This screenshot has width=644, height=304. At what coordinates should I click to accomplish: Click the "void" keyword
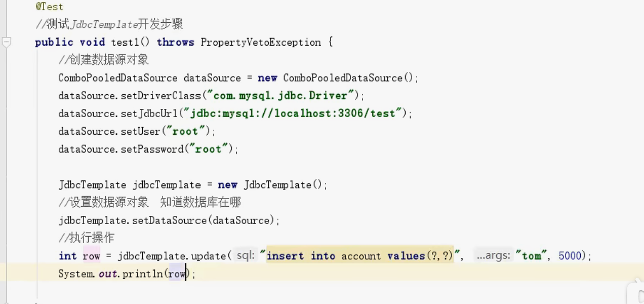[x=92, y=43]
